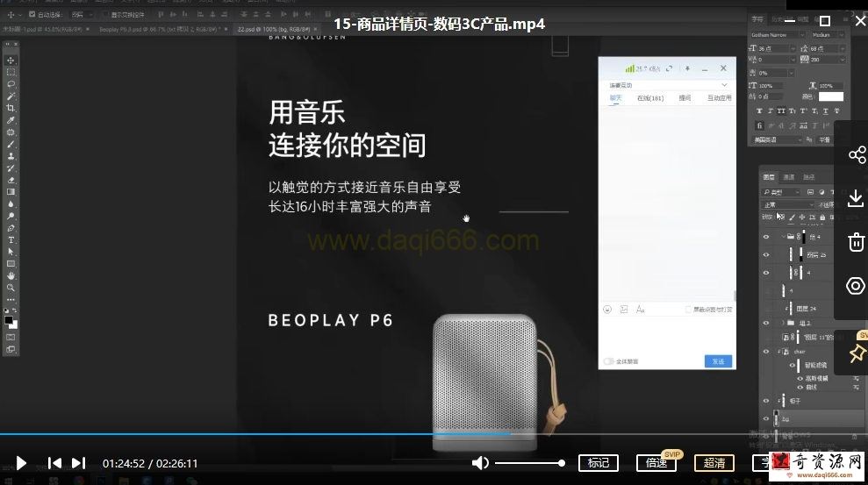Open emoji picker in chat window

pos(607,309)
